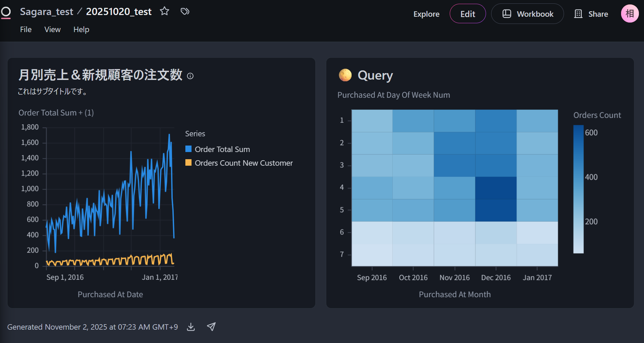Open the File menu

coord(26,29)
